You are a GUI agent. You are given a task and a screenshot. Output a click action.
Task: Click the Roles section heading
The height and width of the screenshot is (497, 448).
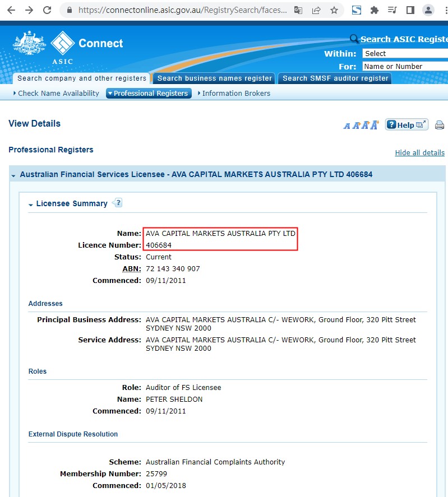(x=38, y=371)
